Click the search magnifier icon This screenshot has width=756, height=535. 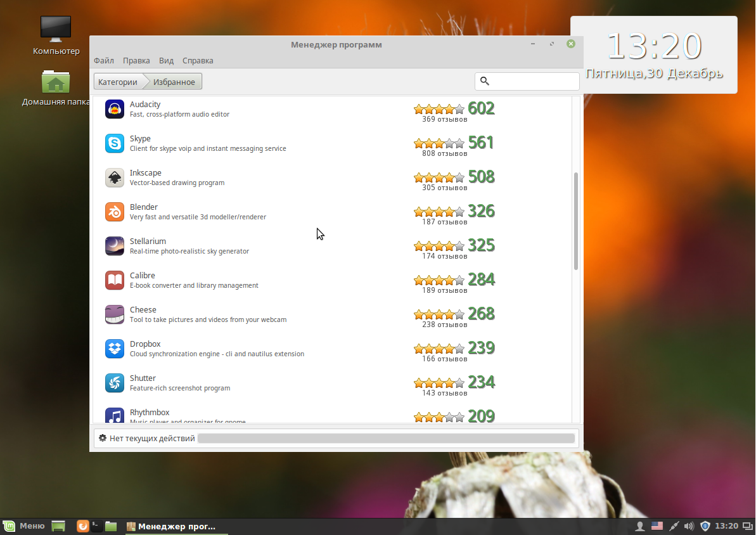point(485,81)
